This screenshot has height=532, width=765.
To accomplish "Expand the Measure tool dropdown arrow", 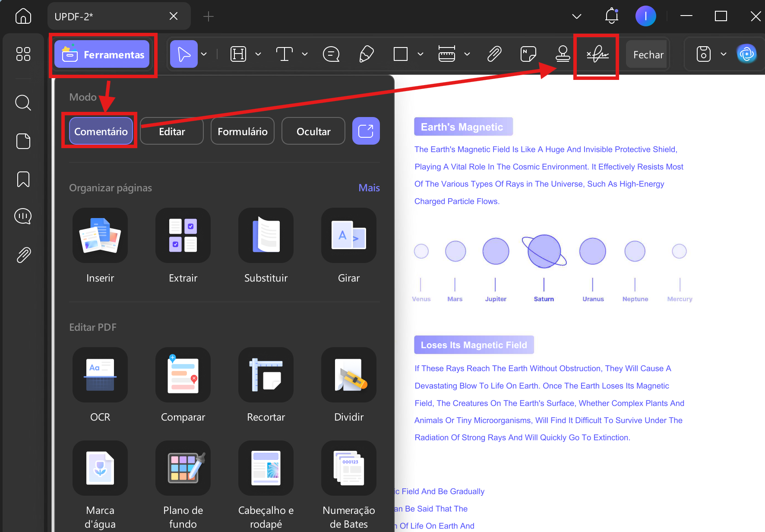I will point(467,54).
